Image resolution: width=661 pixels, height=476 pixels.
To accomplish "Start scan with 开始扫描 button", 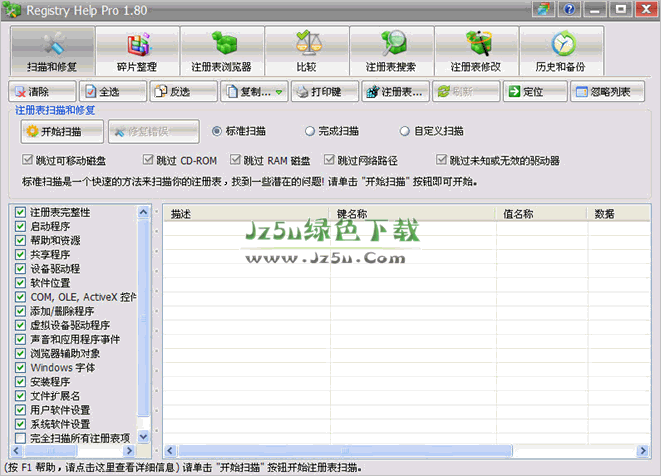I will click(x=62, y=132).
